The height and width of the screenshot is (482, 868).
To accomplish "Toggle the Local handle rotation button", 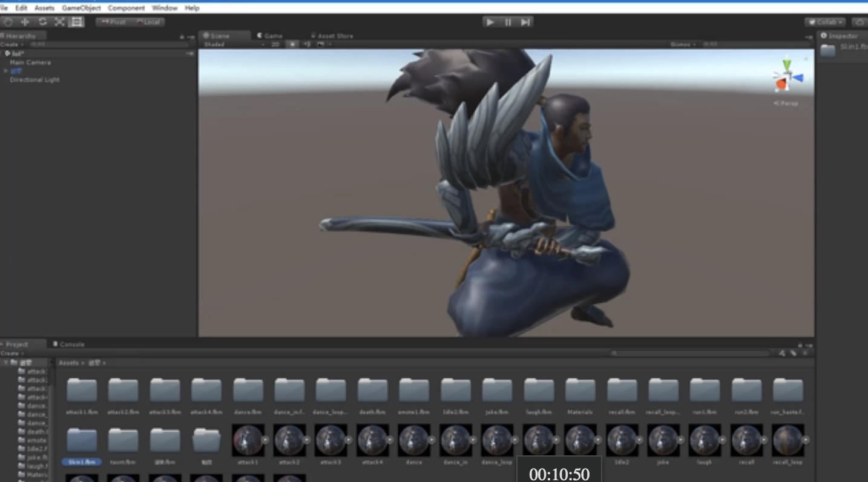I will (x=148, y=22).
